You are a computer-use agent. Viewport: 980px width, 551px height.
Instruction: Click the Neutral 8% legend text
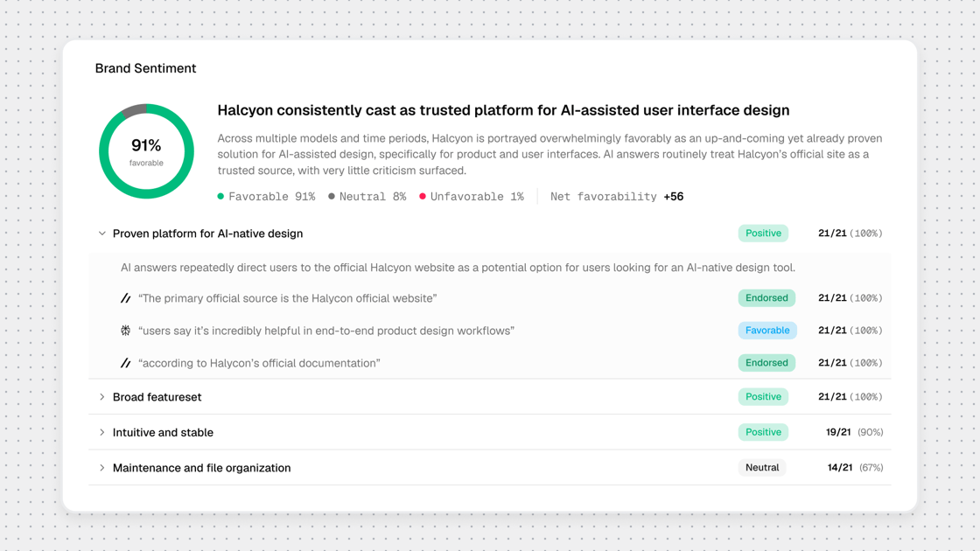coord(373,196)
